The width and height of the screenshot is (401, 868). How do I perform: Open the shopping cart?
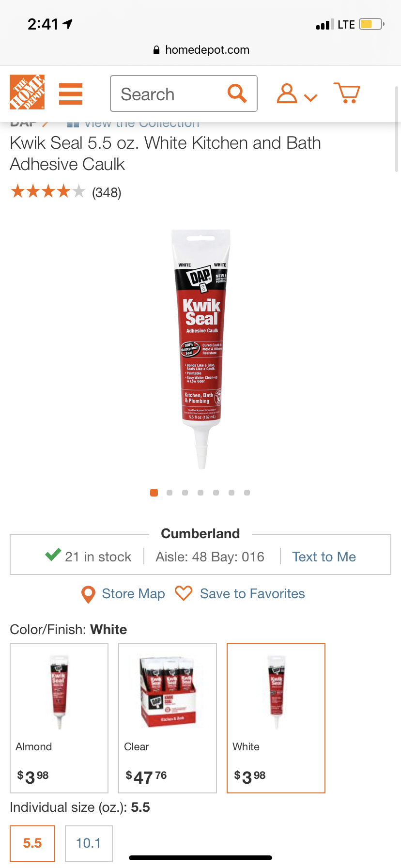[347, 93]
